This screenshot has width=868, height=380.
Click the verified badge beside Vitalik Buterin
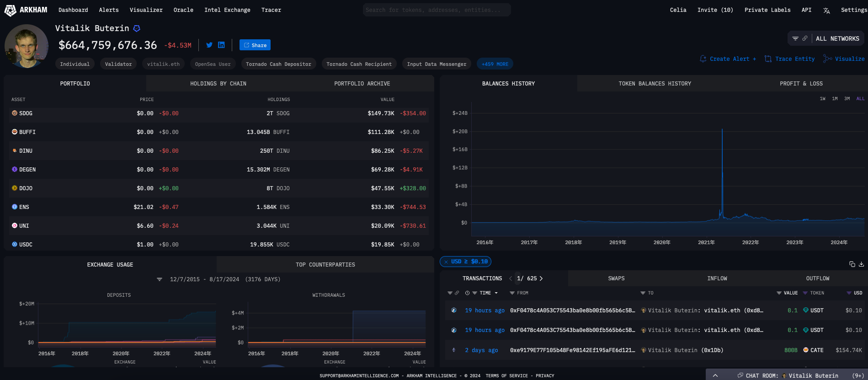click(x=137, y=28)
